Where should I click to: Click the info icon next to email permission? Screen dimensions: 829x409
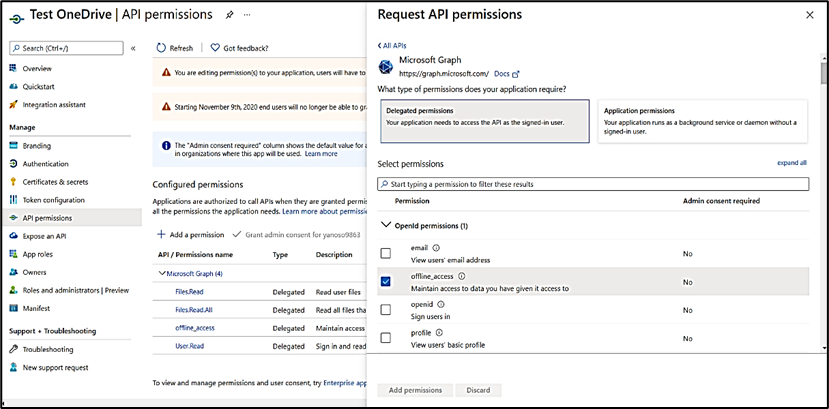point(436,247)
